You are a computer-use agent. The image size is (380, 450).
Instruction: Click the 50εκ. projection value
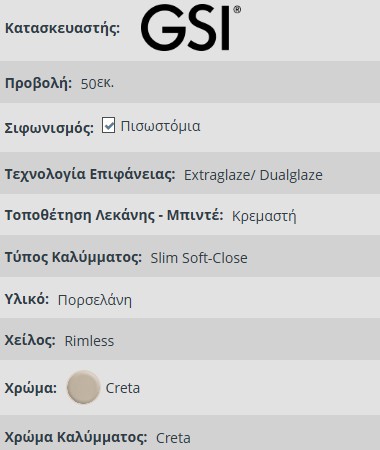tap(97, 83)
